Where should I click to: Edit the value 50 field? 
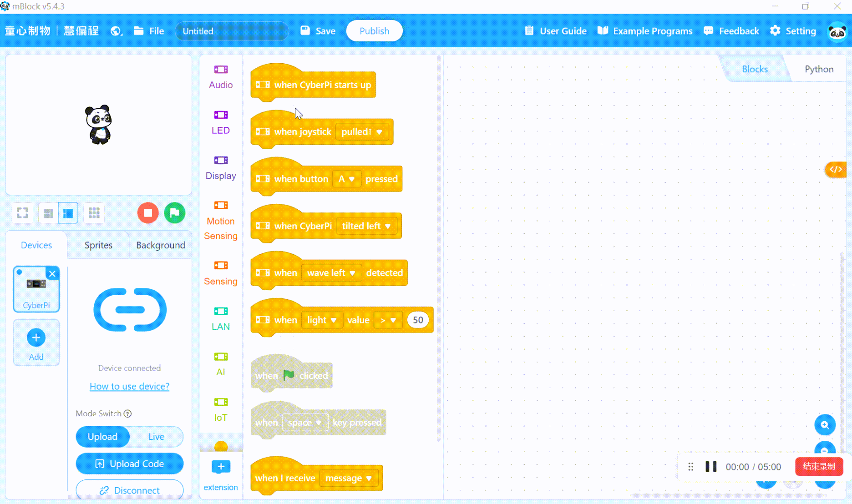(x=418, y=320)
